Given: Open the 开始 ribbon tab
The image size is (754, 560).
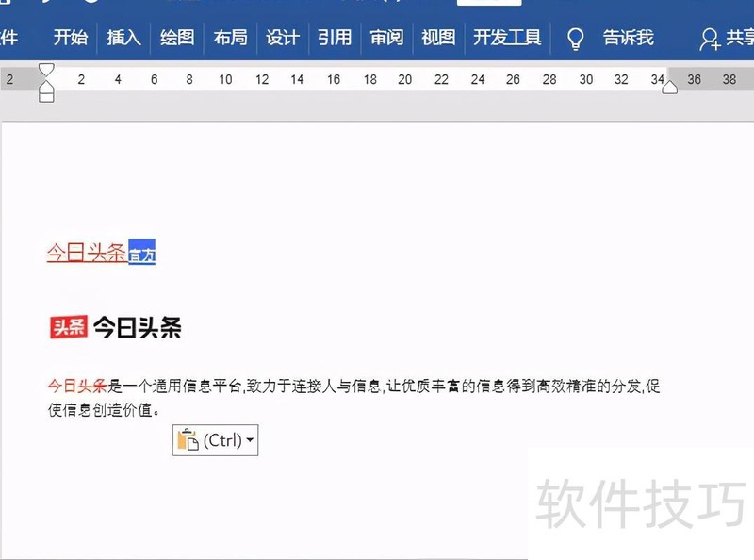Looking at the screenshot, I should (71, 38).
